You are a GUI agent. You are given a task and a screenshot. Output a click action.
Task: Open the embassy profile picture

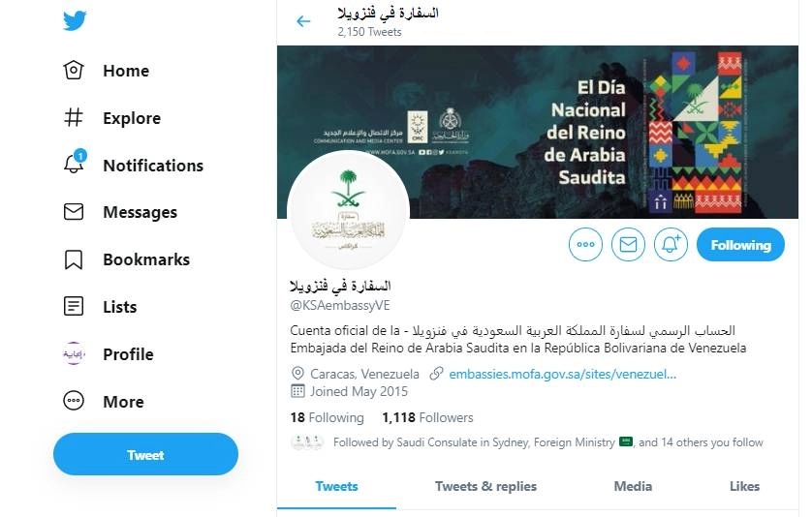349,211
